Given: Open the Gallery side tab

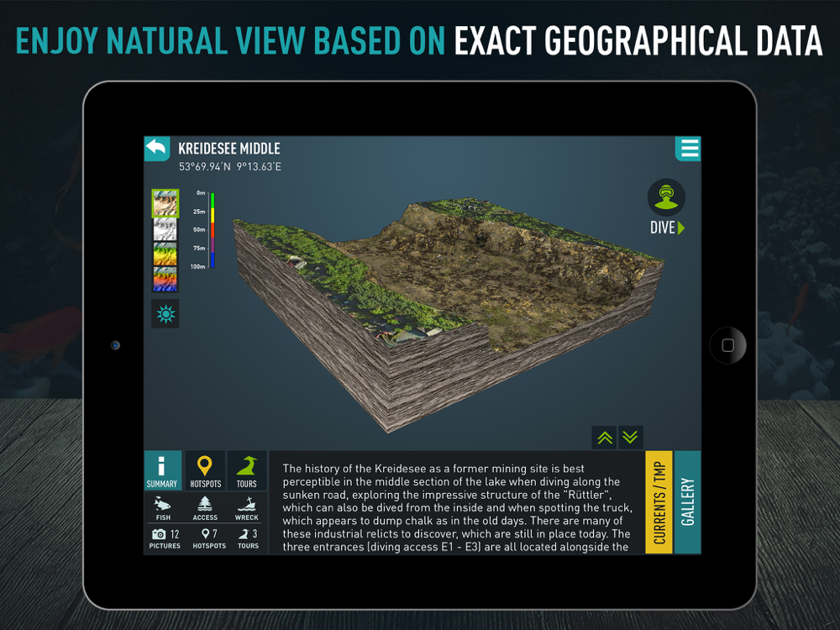Looking at the screenshot, I should (x=688, y=503).
